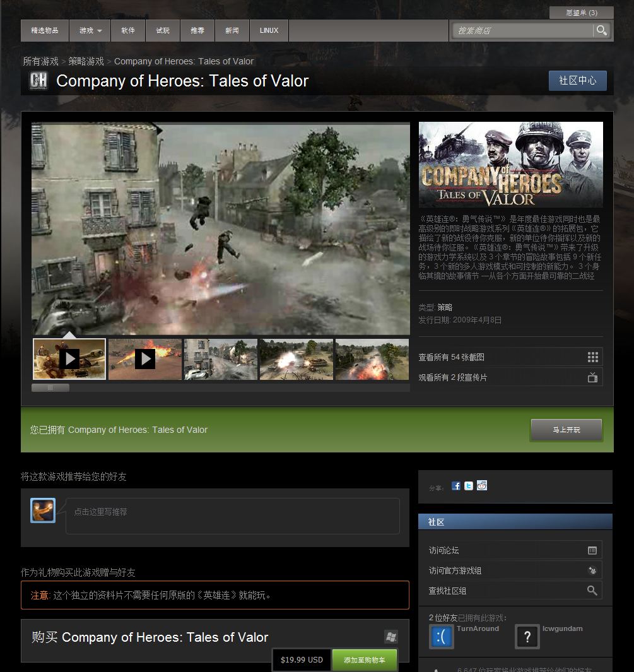Screen dimensions: 634x672
Task: Select the tank explosion screenshot thumbnail
Action: pos(296,359)
